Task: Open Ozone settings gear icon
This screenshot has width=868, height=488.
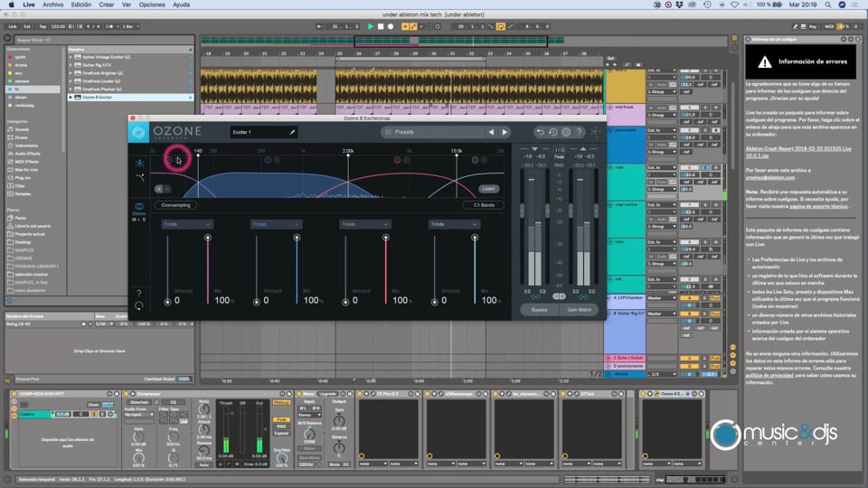Action: click(566, 132)
